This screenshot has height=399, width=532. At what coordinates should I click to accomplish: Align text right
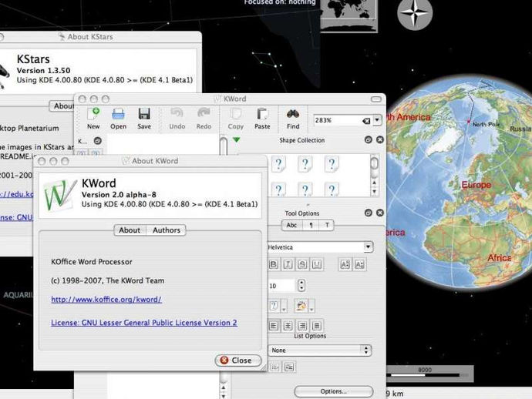pyautogui.click(x=302, y=326)
